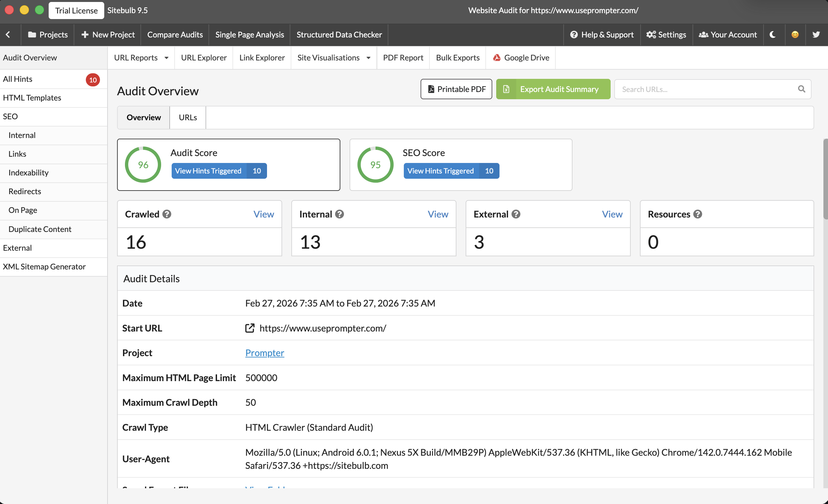Open Start URL external link icon
Viewport: 828px width, 504px height.
(250, 328)
